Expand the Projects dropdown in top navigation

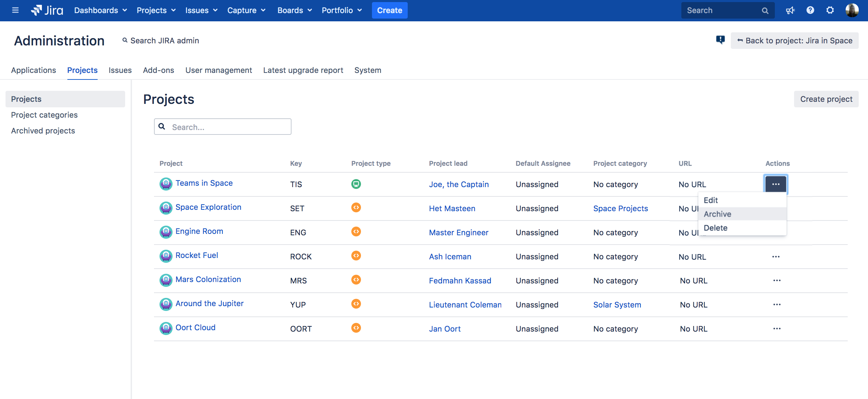pos(156,10)
